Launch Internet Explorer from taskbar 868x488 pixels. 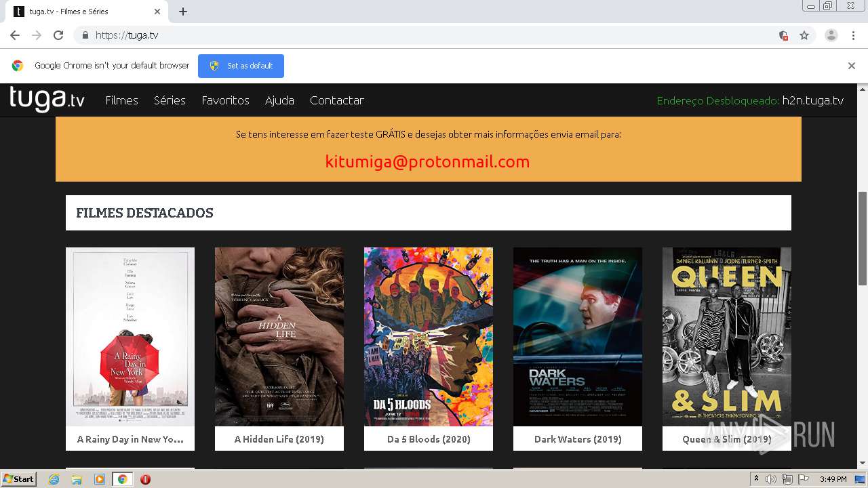(x=54, y=479)
